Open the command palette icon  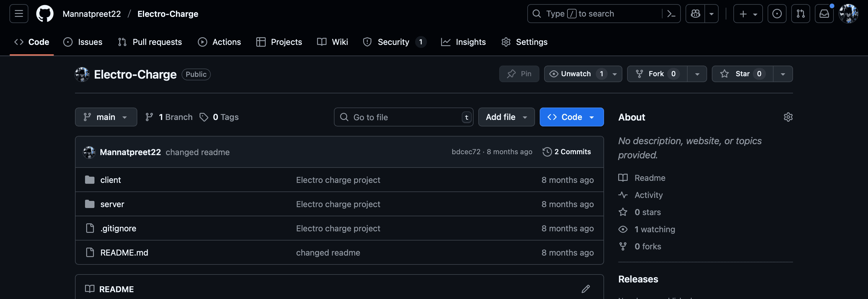tap(671, 14)
